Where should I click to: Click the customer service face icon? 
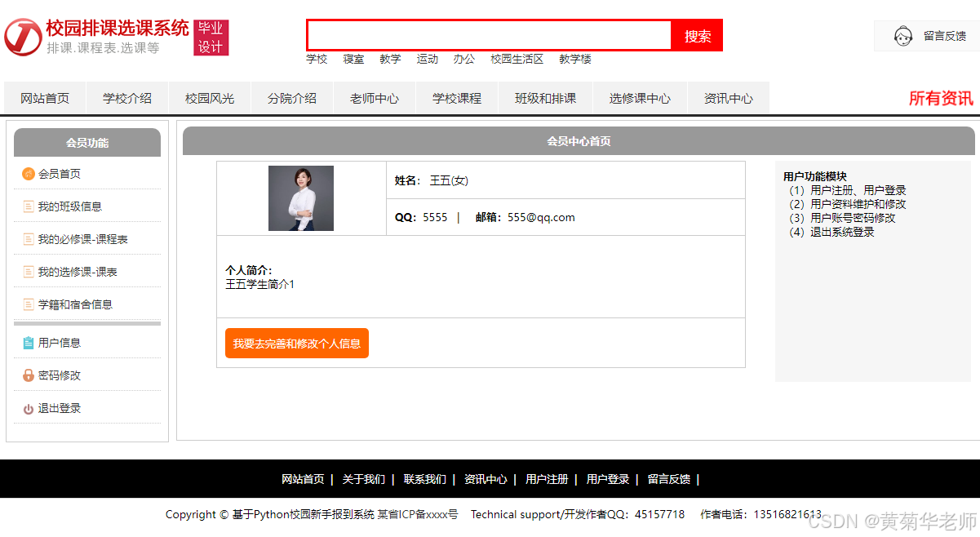pyautogui.click(x=902, y=36)
